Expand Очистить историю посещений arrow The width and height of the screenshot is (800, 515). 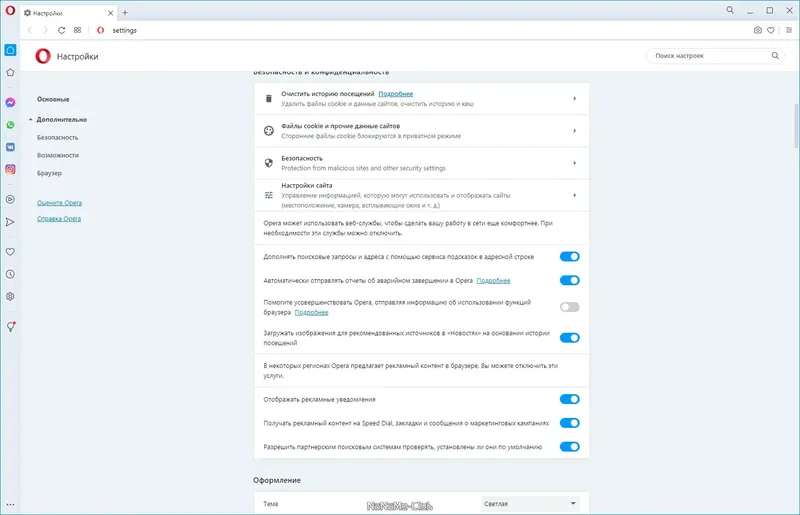click(574, 99)
